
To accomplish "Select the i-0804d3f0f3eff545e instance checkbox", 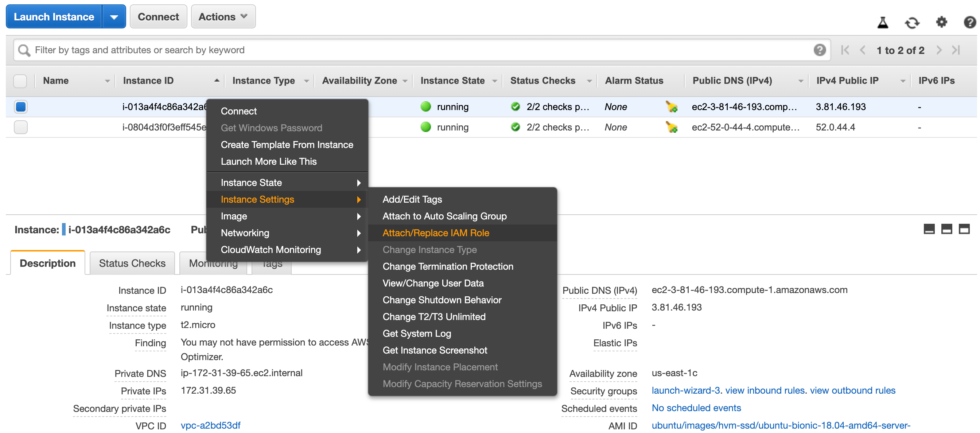I will point(20,127).
